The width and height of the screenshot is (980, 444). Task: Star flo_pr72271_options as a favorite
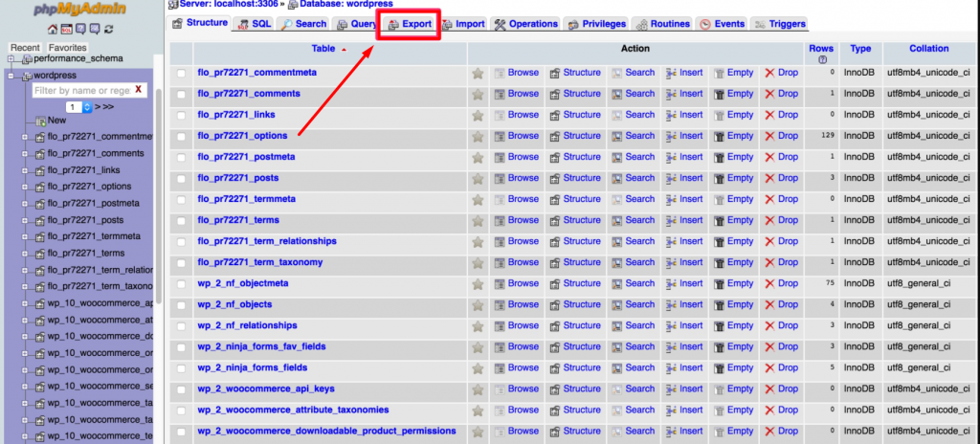479,136
